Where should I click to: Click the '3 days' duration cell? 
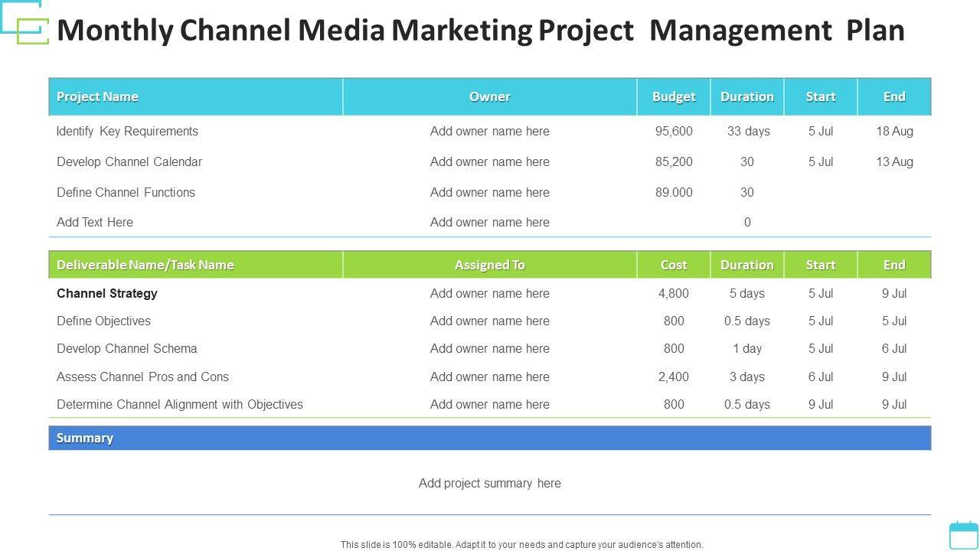tap(747, 377)
